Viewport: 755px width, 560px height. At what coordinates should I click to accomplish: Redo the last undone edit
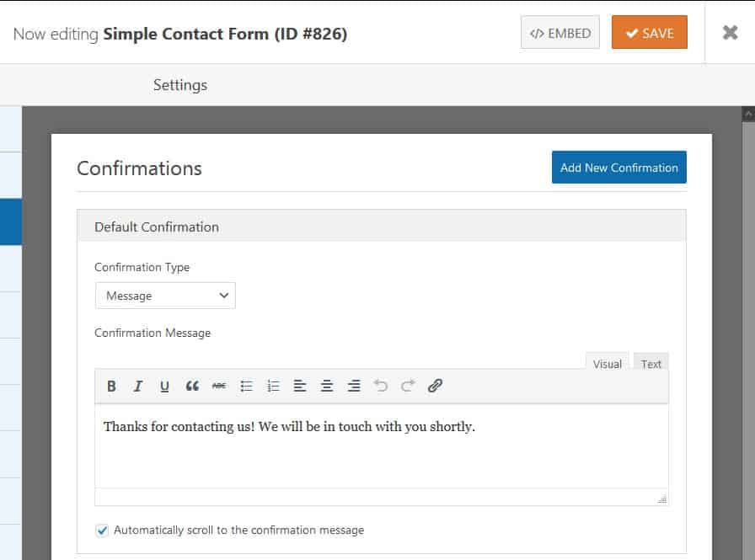[408, 386]
